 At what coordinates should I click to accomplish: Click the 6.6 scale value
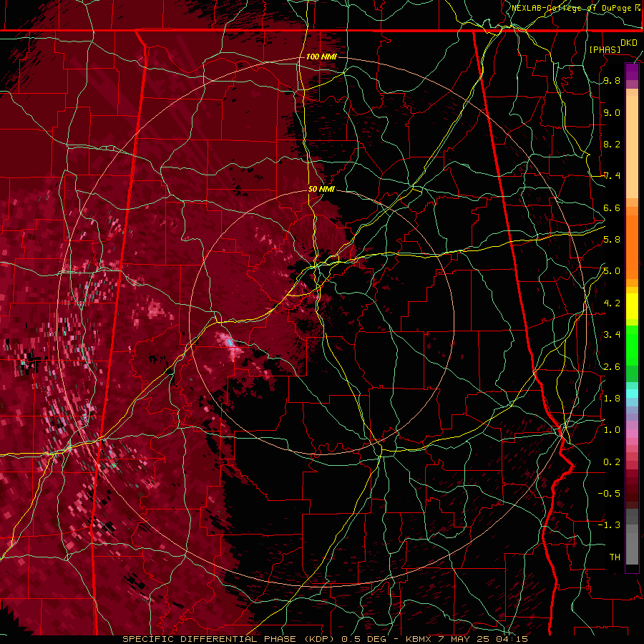(x=612, y=208)
